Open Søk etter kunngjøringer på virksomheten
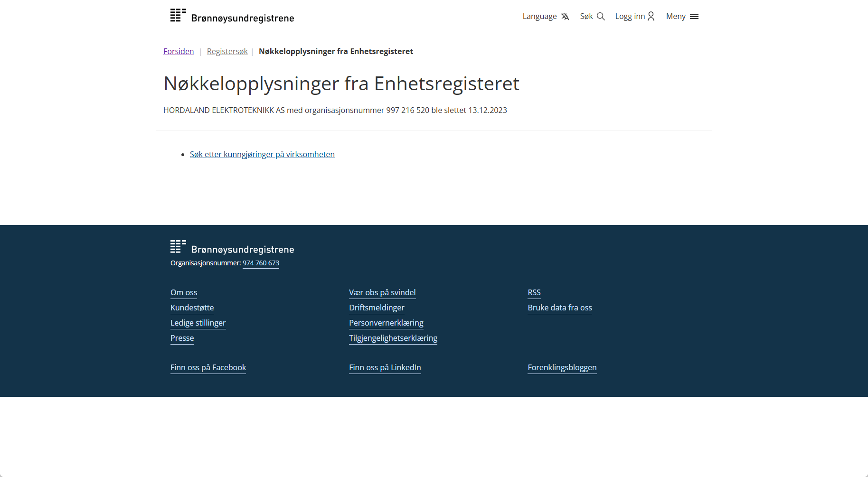 pos(262,154)
